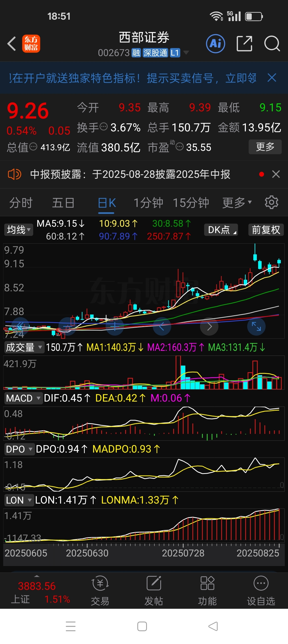Image resolution: width=288 pixels, height=644 pixels.
Task: Toggle the DK点 indicator
Action: coord(221,230)
